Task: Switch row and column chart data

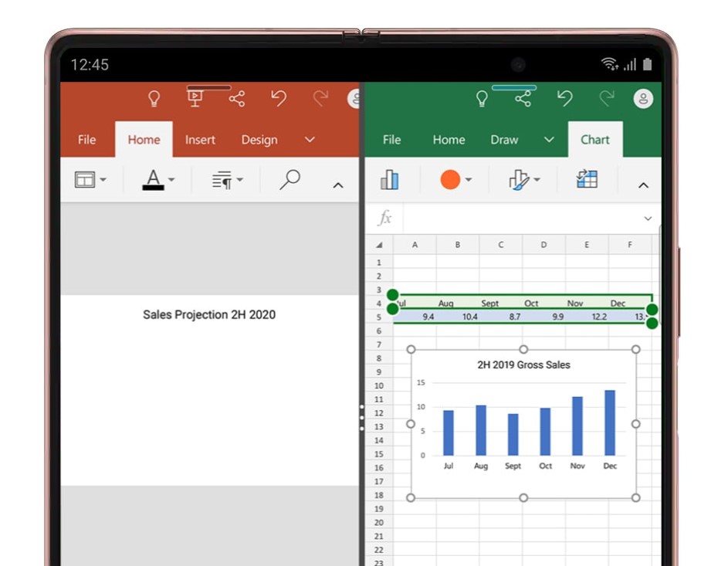Action: click(x=587, y=179)
